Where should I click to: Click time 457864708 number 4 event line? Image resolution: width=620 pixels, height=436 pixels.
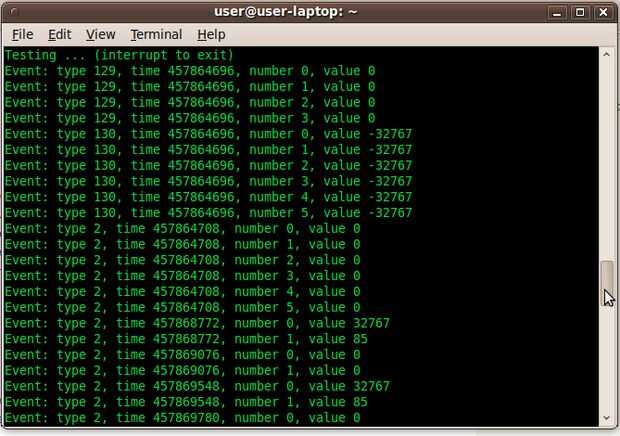tap(183, 292)
